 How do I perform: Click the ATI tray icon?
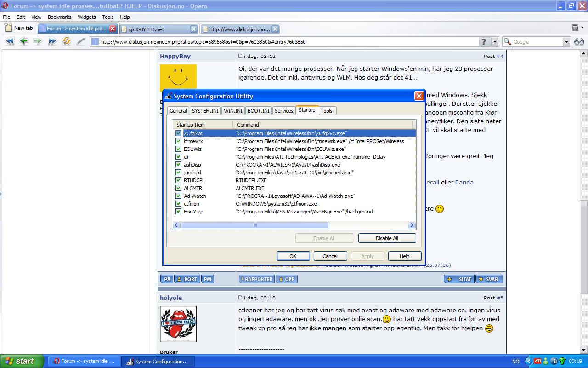pyautogui.click(x=537, y=361)
